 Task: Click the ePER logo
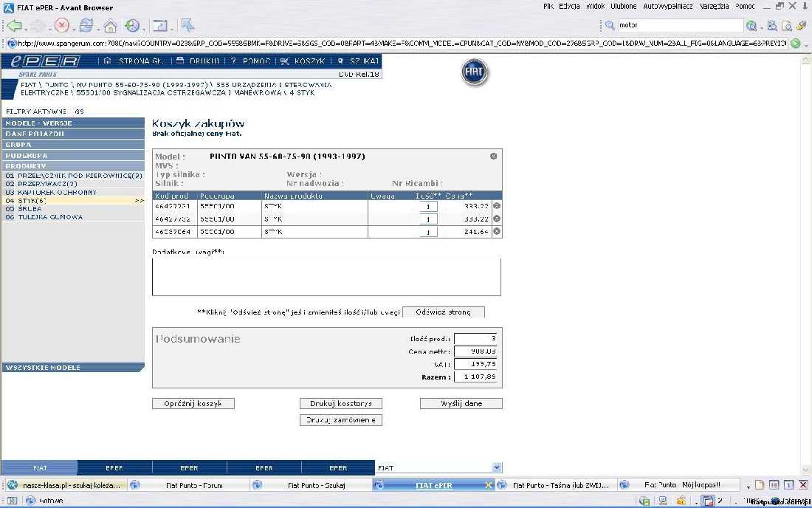[45, 61]
